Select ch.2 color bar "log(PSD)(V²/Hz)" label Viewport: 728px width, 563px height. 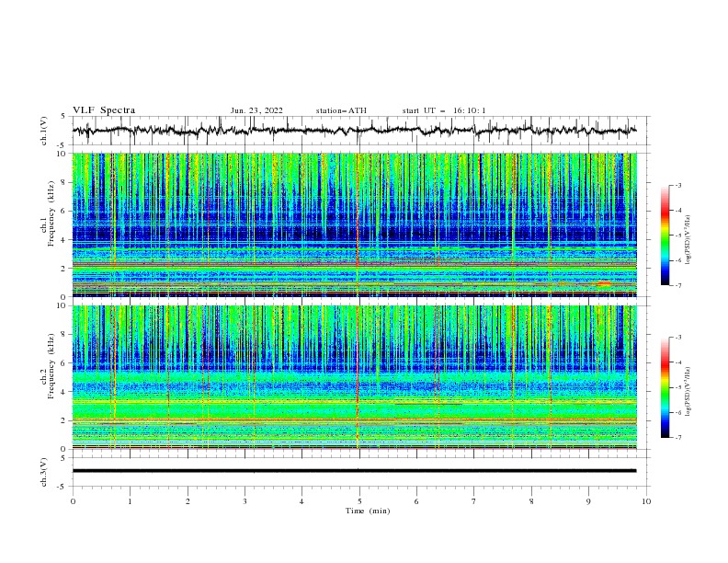[x=688, y=391]
